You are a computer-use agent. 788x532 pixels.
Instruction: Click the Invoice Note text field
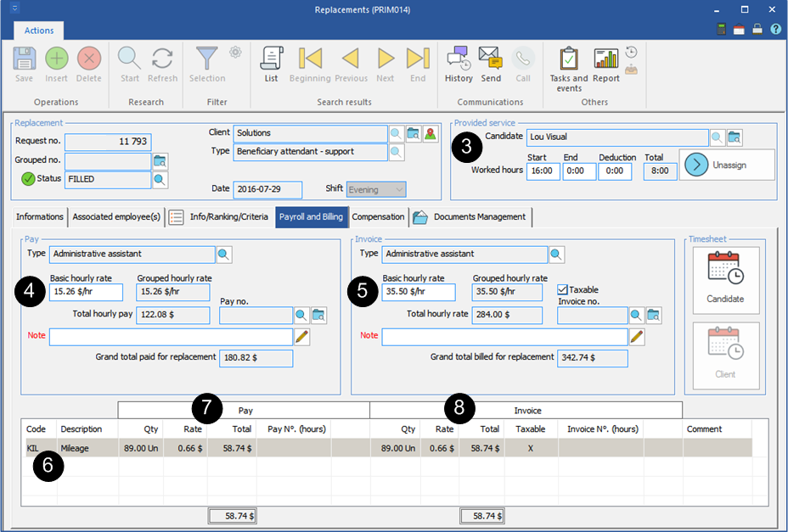point(504,337)
